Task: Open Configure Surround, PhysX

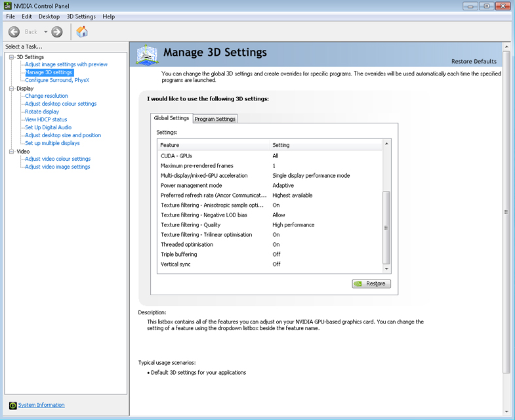Action: (57, 80)
